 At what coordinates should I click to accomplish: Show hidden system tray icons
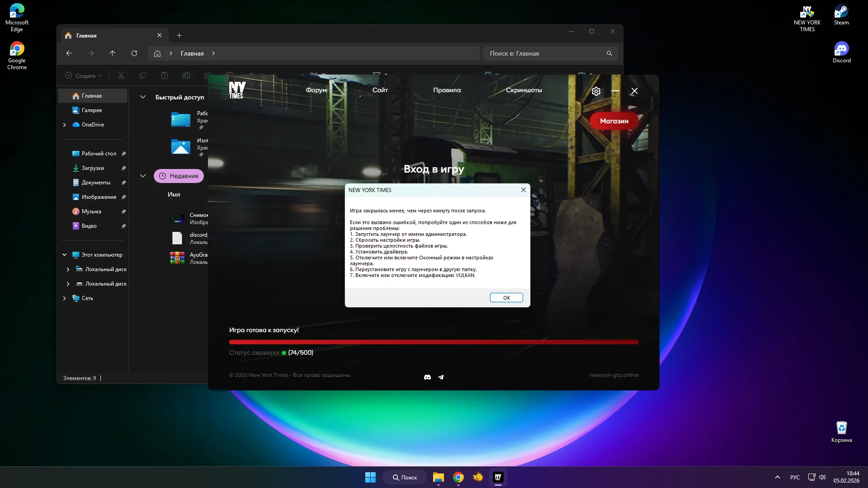(x=777, y=477)
